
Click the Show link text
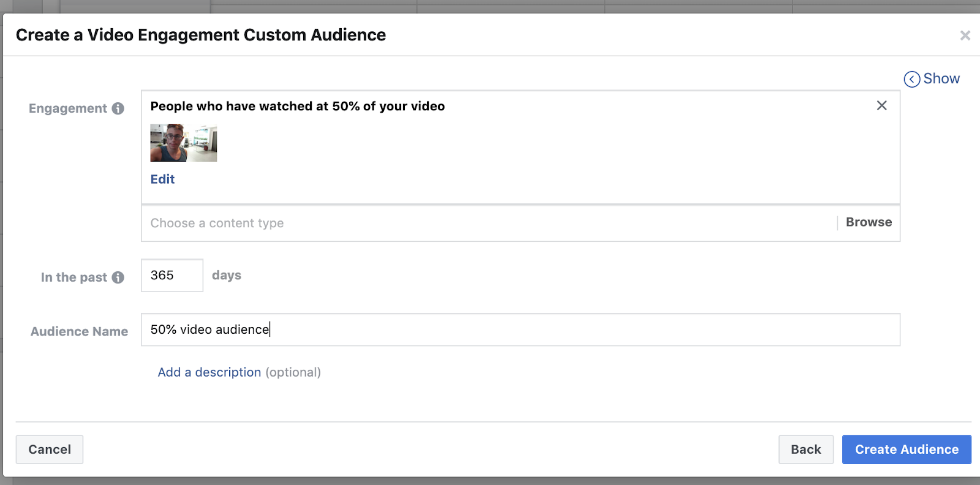[941, 78]
